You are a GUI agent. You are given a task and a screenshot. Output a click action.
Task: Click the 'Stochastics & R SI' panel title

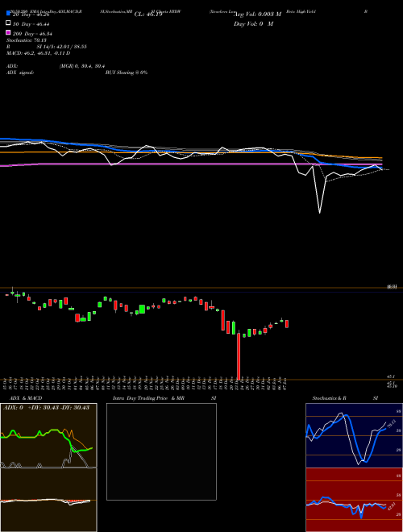click(x=345, y=398)
